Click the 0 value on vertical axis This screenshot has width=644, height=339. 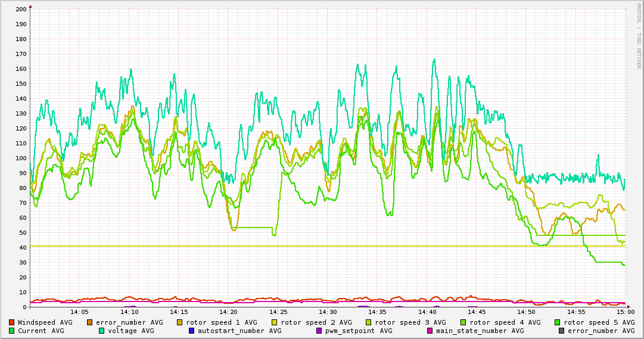click(x=25, y=307)
